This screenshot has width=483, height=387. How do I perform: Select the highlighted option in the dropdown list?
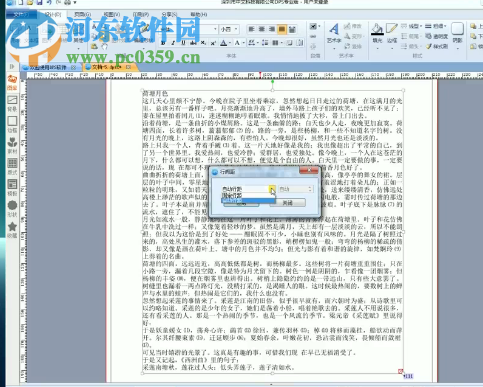pos(248,201)
